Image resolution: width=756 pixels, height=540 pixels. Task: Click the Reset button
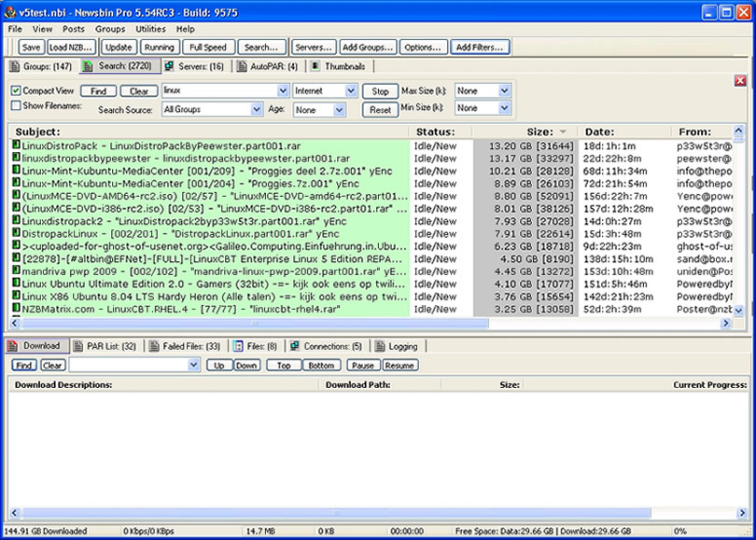380,110
